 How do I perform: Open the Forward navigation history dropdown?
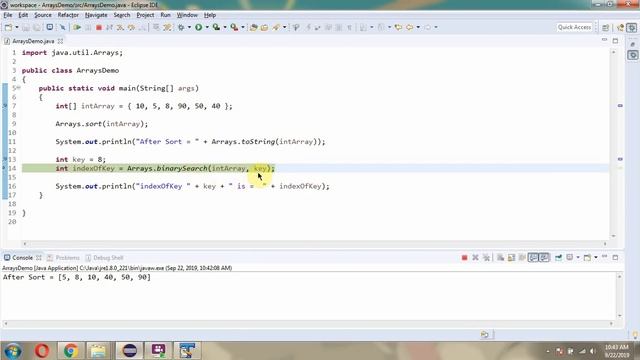tap(436, 27)
